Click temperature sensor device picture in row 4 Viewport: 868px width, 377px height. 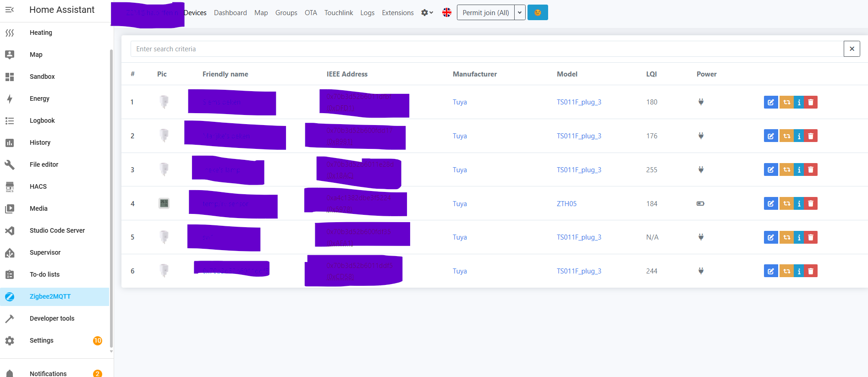coord(164,203)
